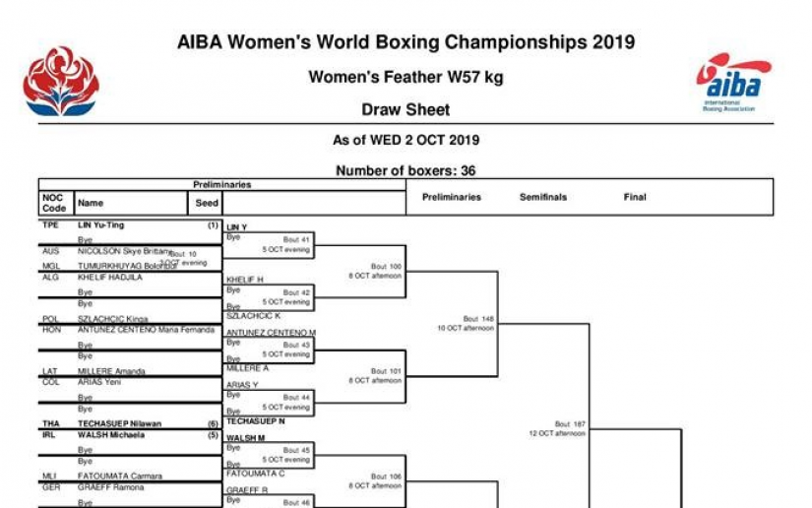Click the Draw Sheet heading
The height and width of the screenshot is (508, 812).
(406, 110)
